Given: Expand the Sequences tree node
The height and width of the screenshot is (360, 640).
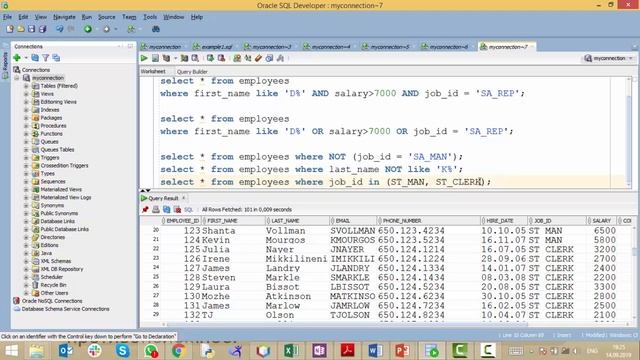Looking at the screenshot, I should point(26,182).
